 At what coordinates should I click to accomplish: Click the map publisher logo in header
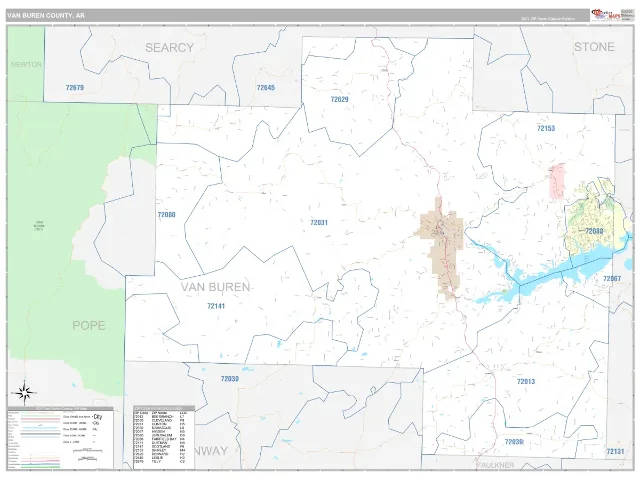tap(606, 15)
